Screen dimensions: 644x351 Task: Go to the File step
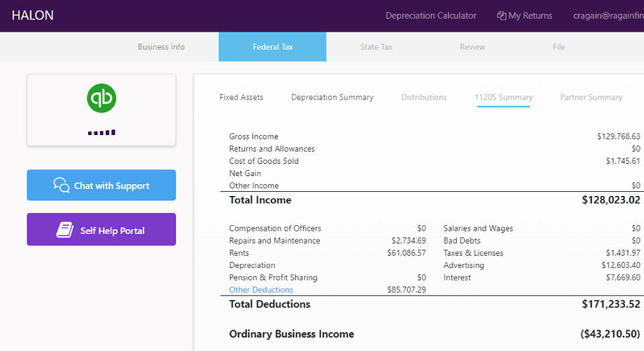click(559, 47)
